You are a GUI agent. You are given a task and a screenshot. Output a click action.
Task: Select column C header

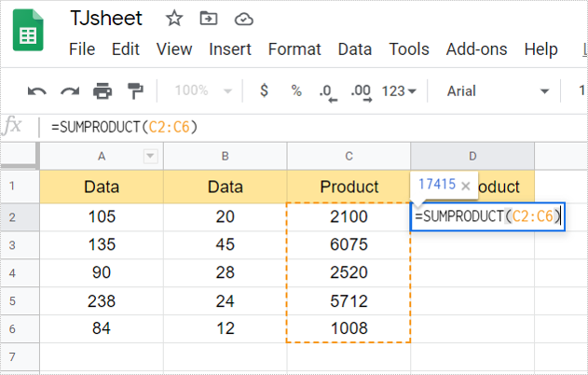coord(349,156)
